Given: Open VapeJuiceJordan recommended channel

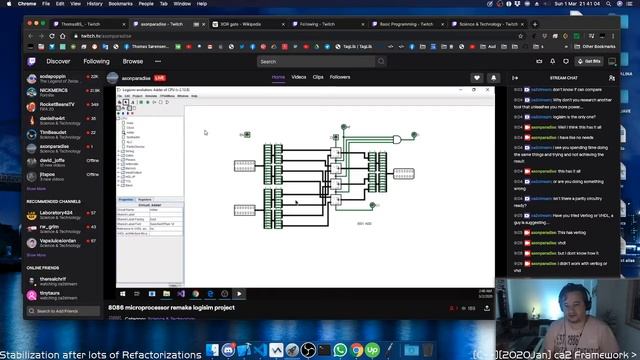Looking at the screenshot, I should click(x=63, y=242).
